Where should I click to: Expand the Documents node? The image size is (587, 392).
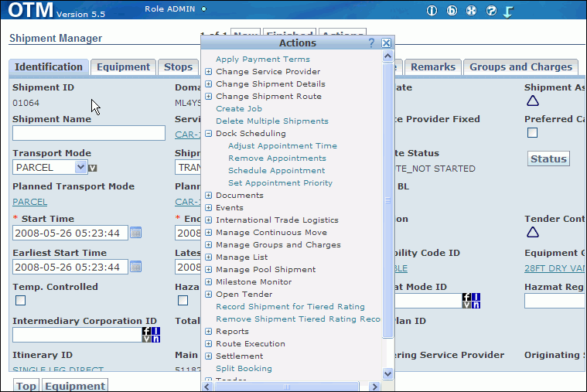coord(209,196)
